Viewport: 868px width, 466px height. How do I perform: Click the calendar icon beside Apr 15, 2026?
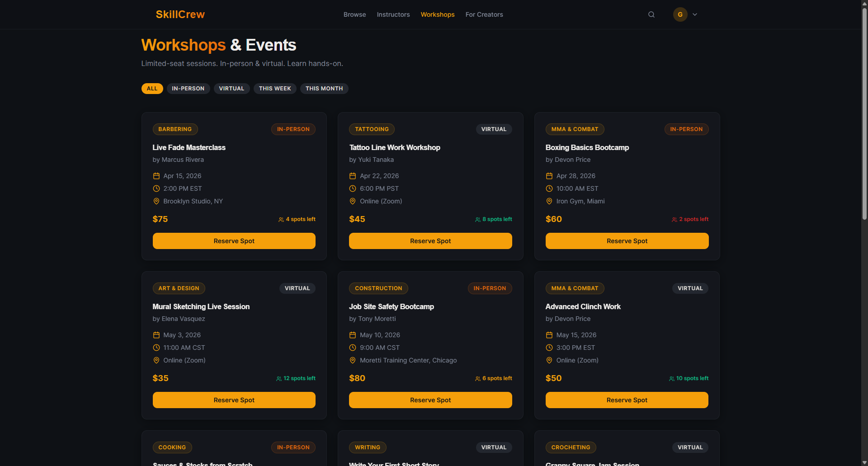(x=156, y=176)
